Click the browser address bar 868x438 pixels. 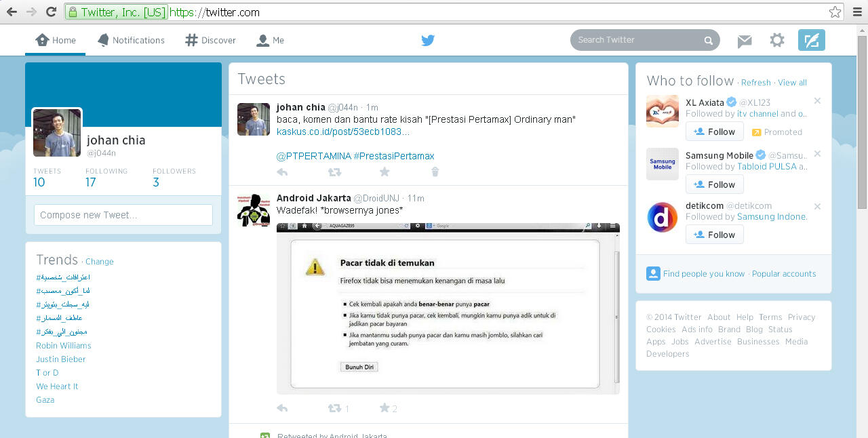[x=454, y=12]
